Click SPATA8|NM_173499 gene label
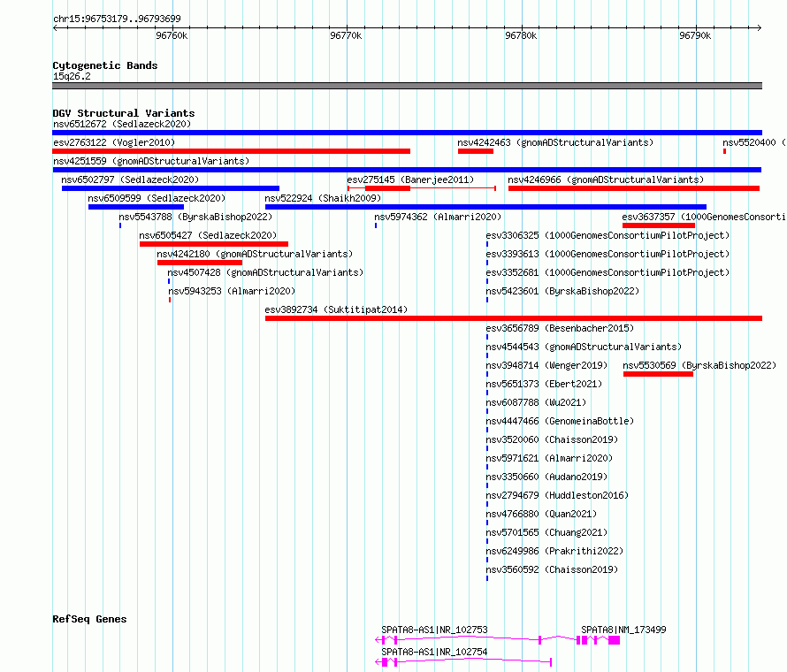 click(624, 630)
